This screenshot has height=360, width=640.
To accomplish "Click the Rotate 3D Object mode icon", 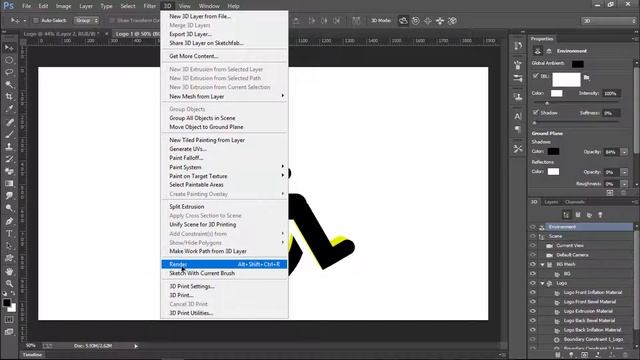I will click(403, 21).
